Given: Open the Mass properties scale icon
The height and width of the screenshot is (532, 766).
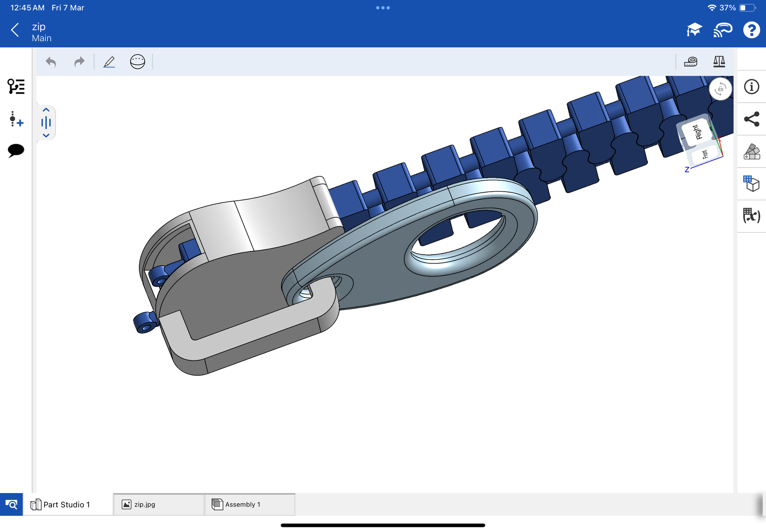Looking at the screenshot, I should coord(719,62).
